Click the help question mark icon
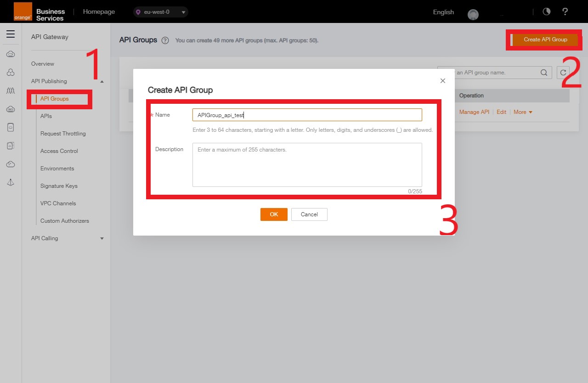The image size is (588, 383). (x=565, y=12)
